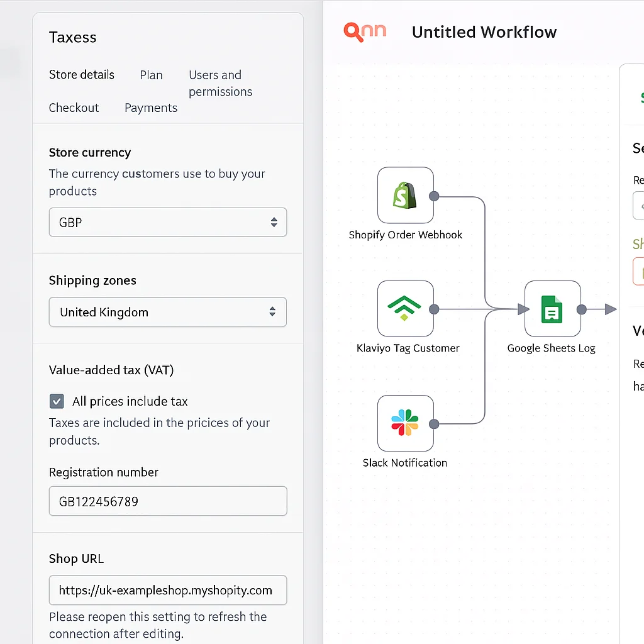Viewport: 644px width, 644px height.
Task: Click the Slack Notification label
Action: (x=404, y=463)
